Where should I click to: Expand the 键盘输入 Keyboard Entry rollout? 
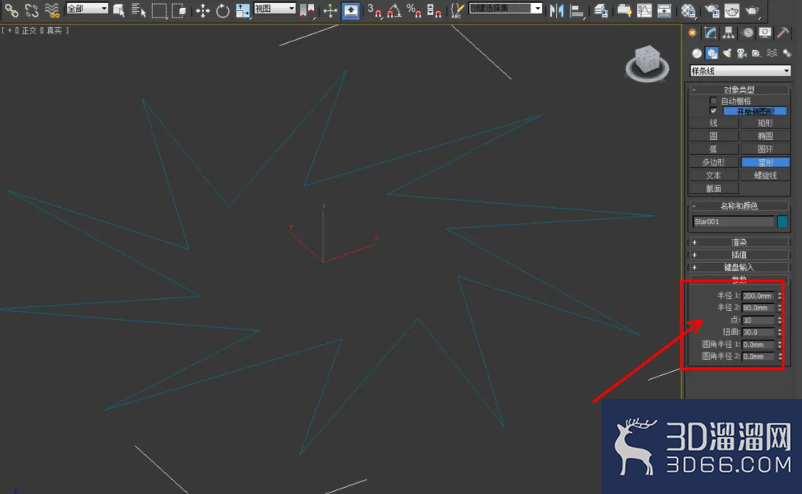[x=740, y=267]
